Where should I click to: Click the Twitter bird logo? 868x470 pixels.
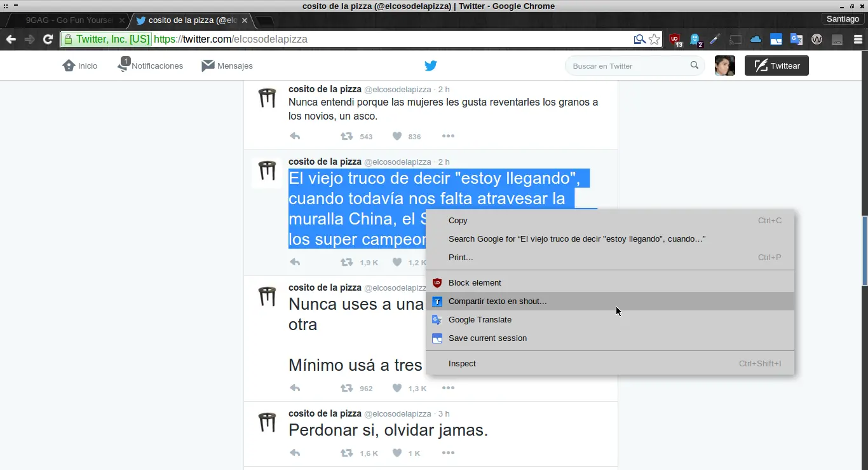pos(431,66)
